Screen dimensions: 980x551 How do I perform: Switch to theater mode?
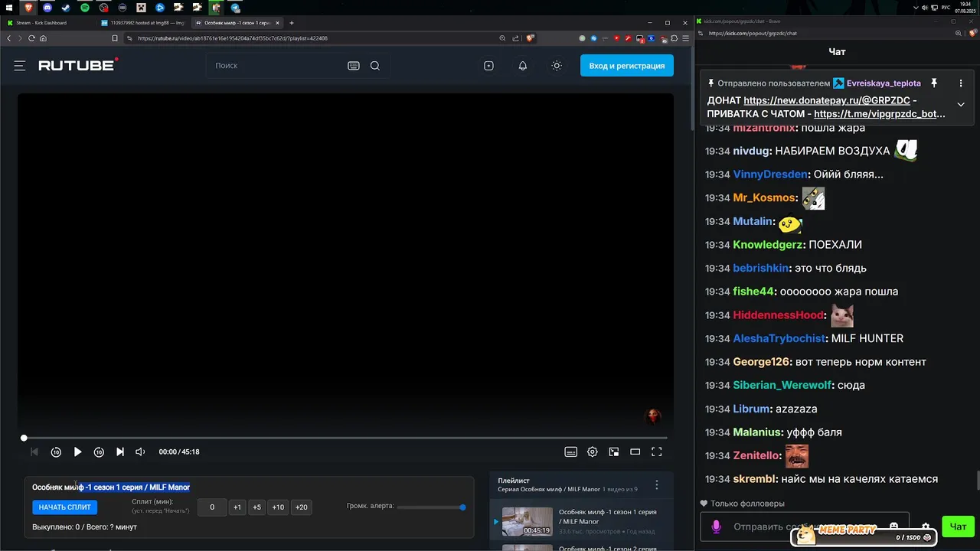(635, 452)
